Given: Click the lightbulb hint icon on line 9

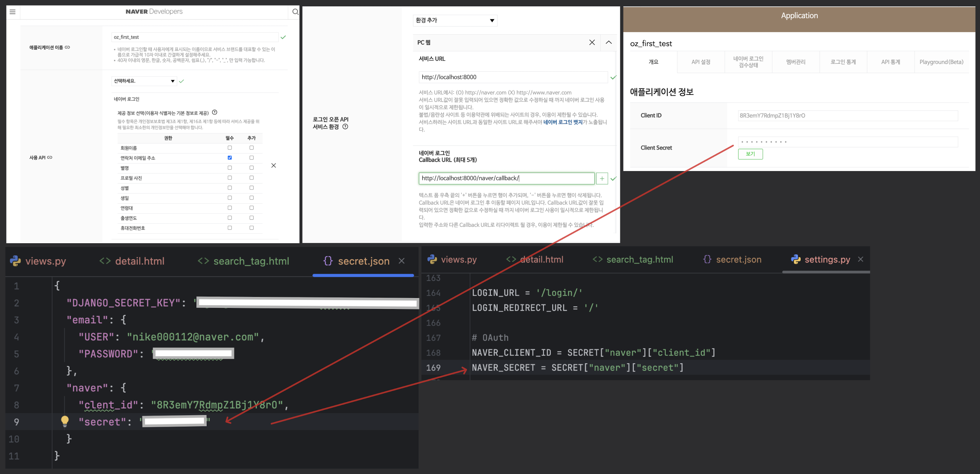Looking at the screenshot, I should (x=65, y=421).
